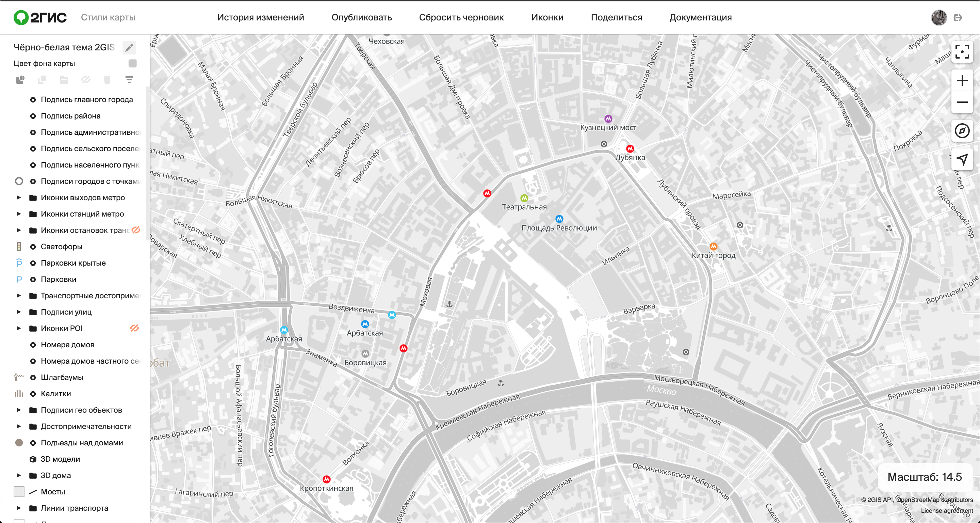Click the compass rotation reset icon
The height and width of the screenshot is (523, 980).
962,131
